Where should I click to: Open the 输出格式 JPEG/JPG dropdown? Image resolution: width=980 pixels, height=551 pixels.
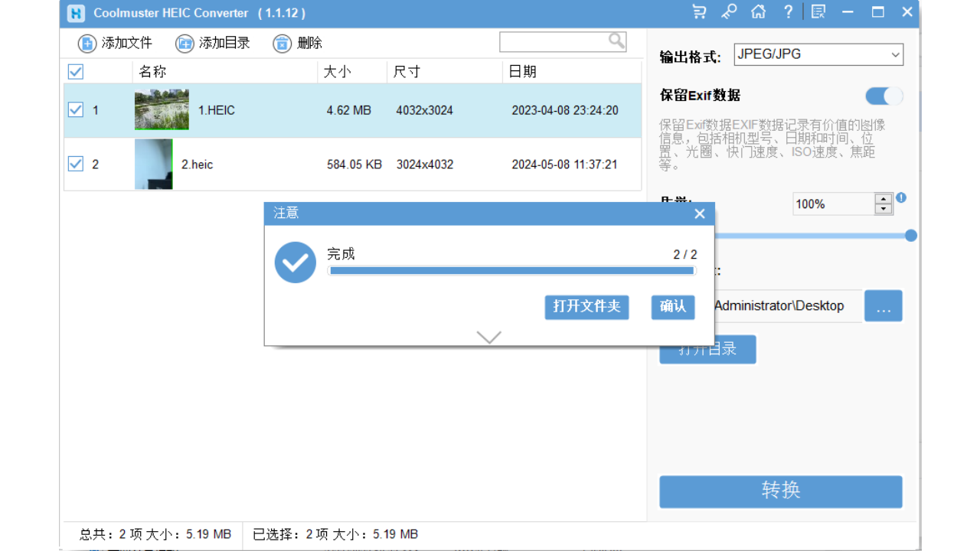click(x=818, y=54)
